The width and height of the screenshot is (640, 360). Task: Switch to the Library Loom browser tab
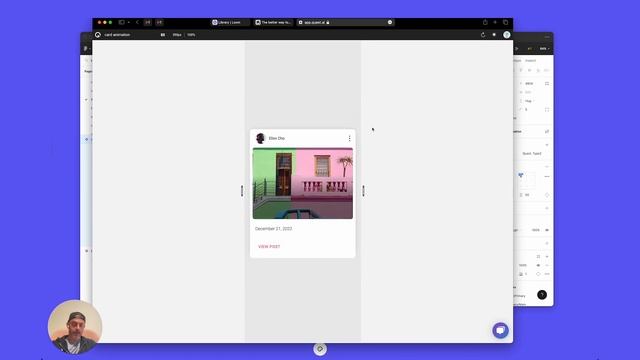pos(230,22)
